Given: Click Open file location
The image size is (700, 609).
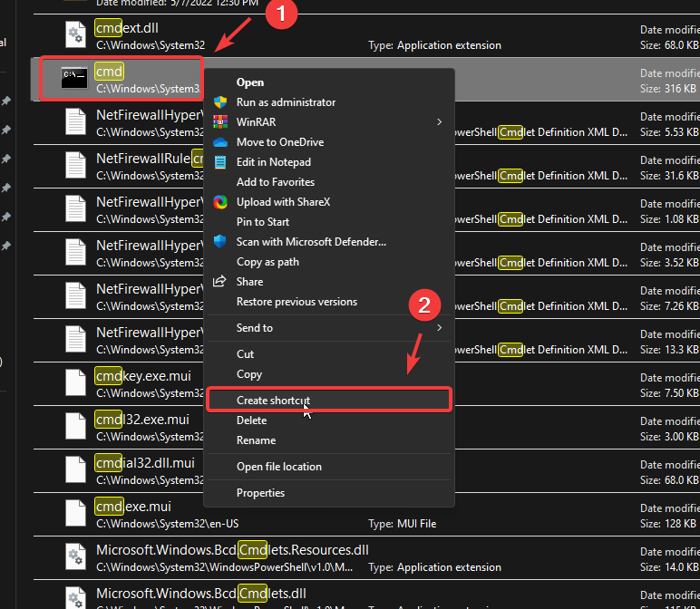Looking at the screenshot, I should [x=329, y=467].
